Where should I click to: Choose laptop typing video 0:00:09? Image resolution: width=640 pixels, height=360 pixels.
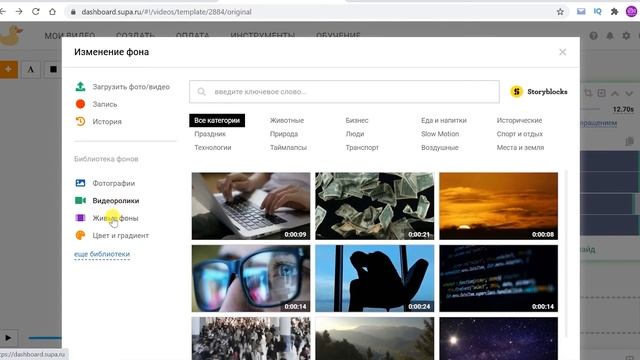click(251, 206)
